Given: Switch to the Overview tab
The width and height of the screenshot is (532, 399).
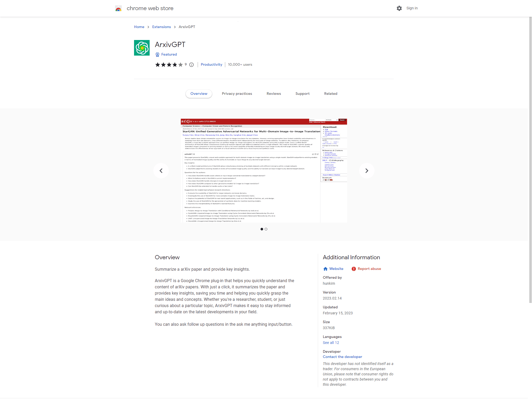Looking at the screenshot, I should click(x=199, y=94).
